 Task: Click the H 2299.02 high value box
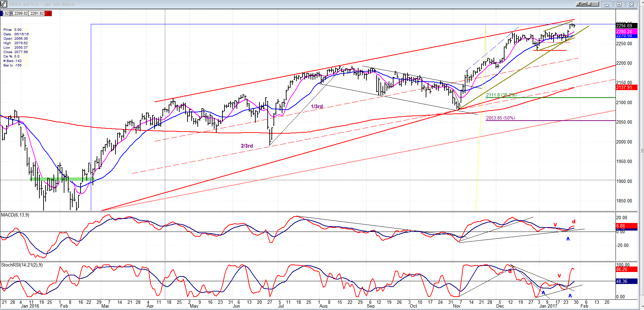pyautogui.click(x=19, y=13)
